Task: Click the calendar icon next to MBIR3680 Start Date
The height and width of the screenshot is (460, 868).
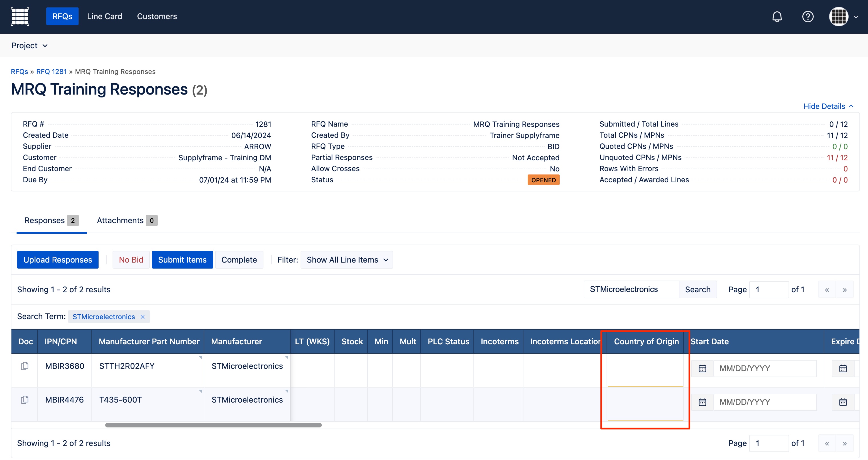Action: [x=703, y=368]
